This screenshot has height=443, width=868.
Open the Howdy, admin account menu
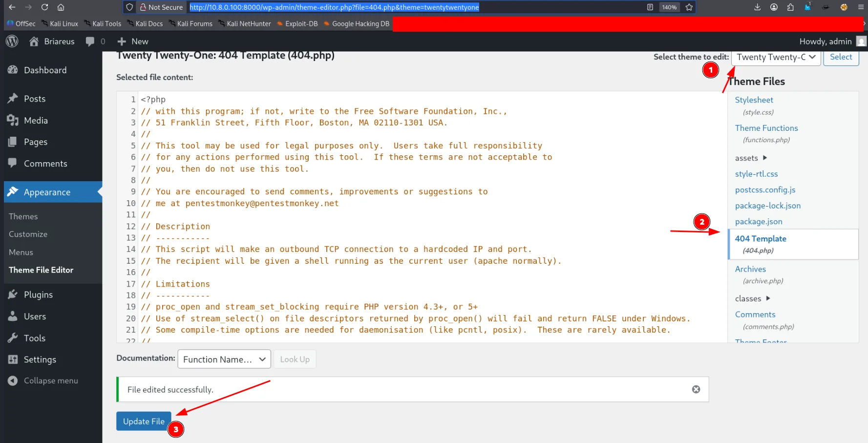832,42
